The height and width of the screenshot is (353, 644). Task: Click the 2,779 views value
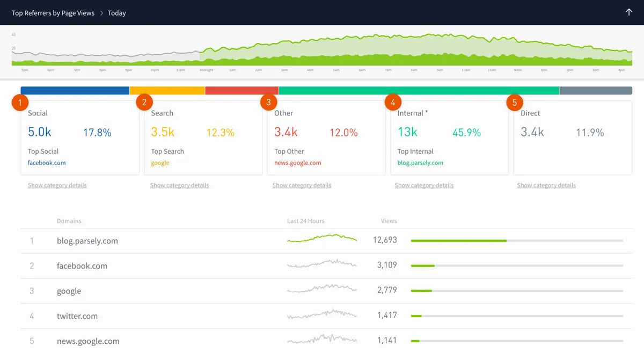click(387, 290)
